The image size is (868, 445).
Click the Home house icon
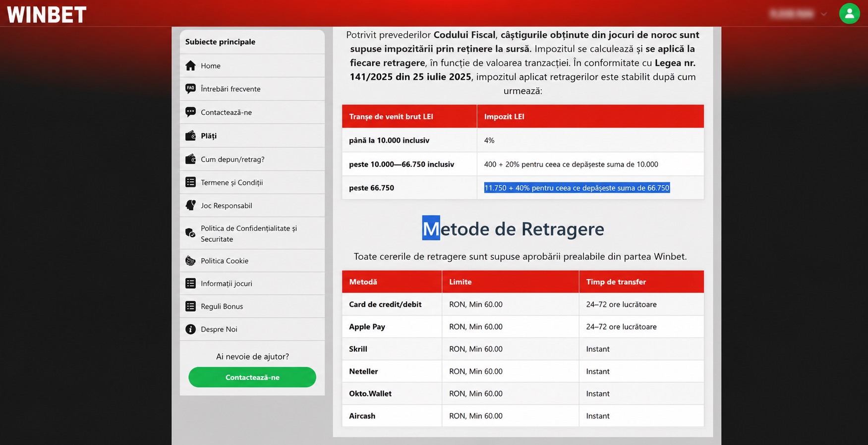[190, 65]
